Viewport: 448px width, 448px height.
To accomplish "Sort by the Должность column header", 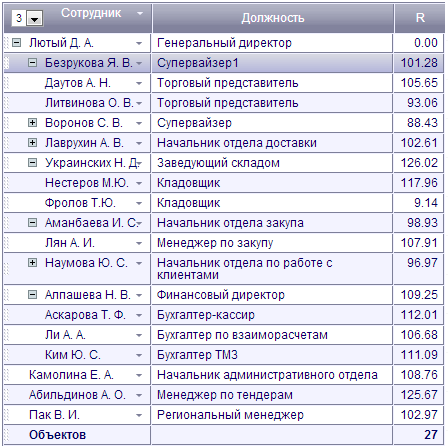I will [273, 18].
